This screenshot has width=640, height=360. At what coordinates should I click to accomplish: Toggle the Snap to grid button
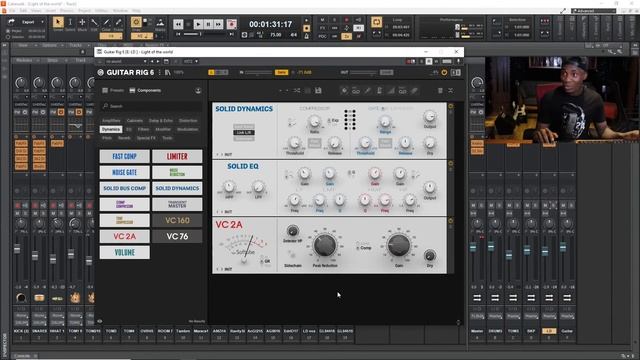(x=136, y=22)
